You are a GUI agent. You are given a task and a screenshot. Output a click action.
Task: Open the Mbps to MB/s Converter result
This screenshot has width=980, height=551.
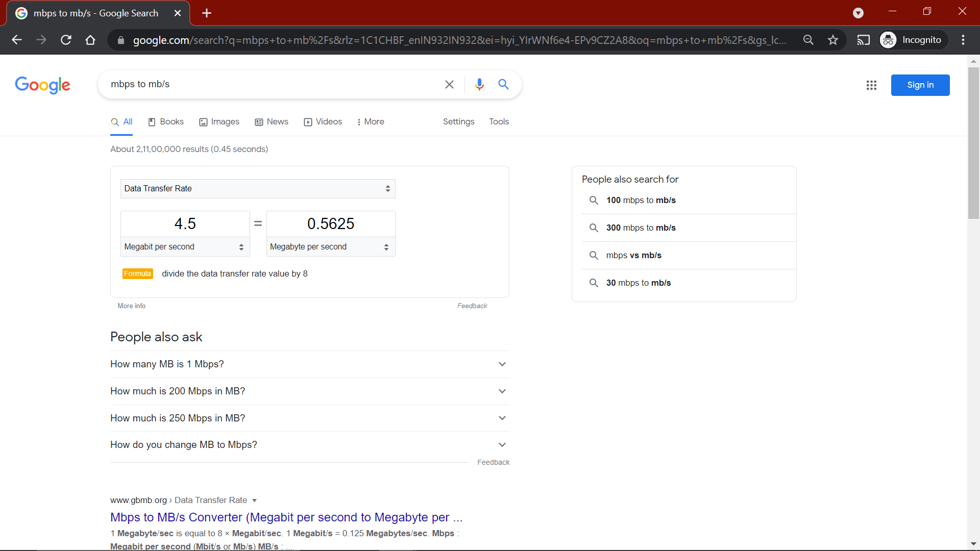pyautogui.click(x=286, y=517)
